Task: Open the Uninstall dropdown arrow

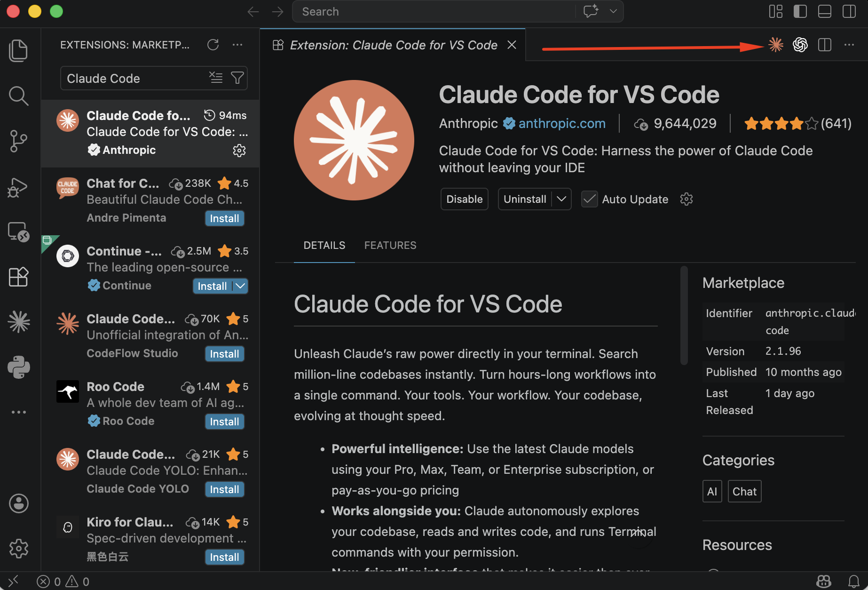Action: pyautogui.click(x=561, y=199)
